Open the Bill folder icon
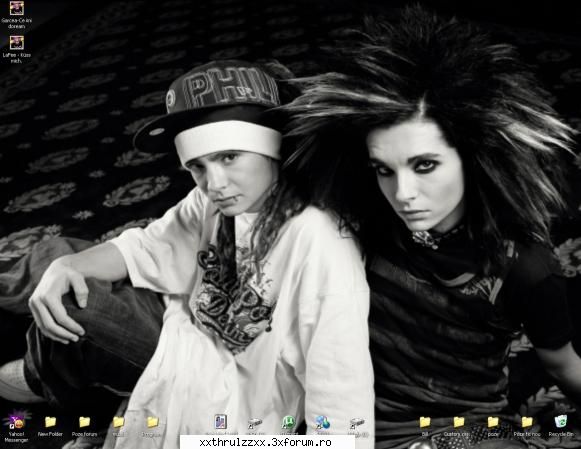The width and height of the screenshot is (581, 449). tap(425, 422)
